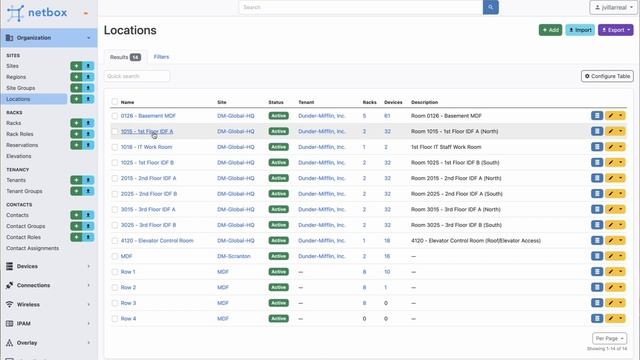Open the changelog icon for 0126 - Basement MDF

click(x=597, y=116)
